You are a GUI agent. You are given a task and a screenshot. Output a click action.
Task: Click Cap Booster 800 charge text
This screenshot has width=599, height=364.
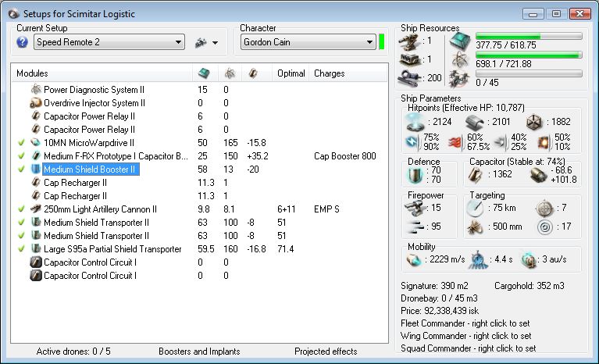345,156
